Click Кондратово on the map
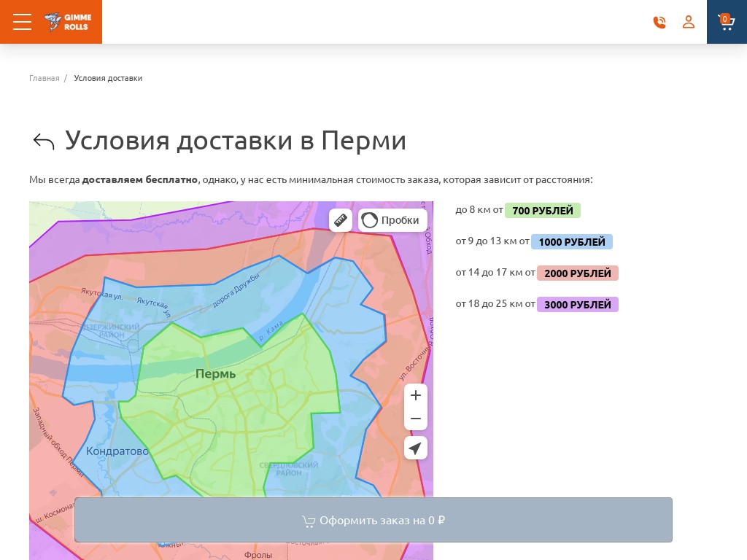Screen dimensions: 747x560 (x=117, y=451)
